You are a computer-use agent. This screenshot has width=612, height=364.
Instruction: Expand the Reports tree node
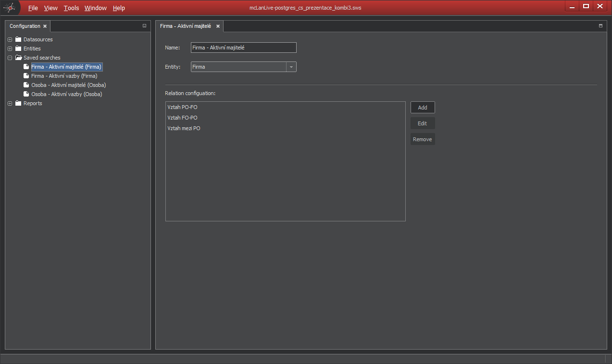tap(10, 103)
